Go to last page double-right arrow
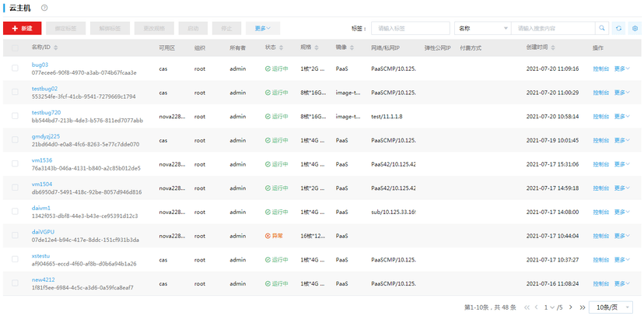 [583, 307]
